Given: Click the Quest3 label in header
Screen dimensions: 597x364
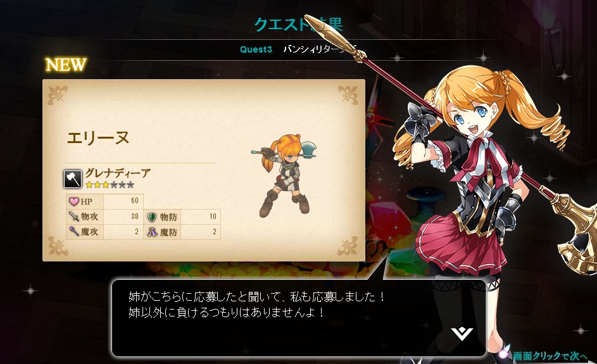Looking at the screenshot, I should point(256,49).
